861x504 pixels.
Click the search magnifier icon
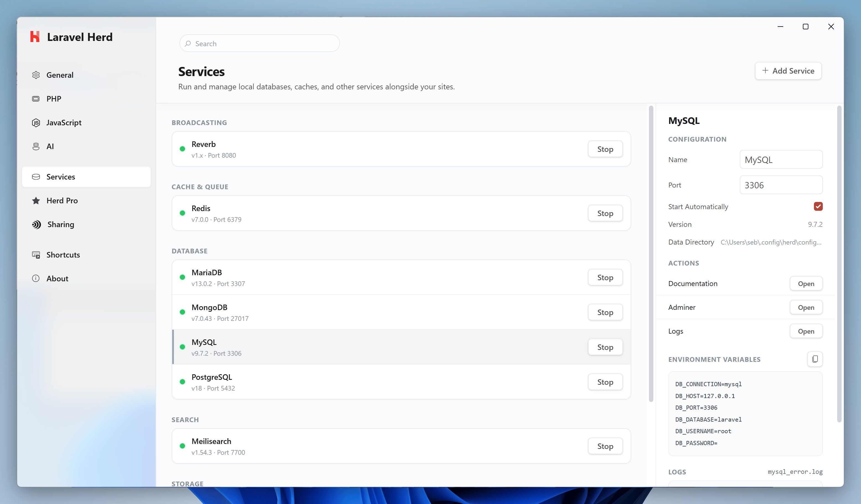pos(188,43)
